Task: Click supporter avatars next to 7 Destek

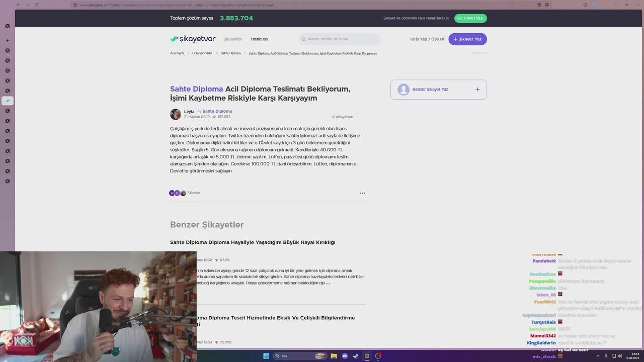Action: pos(177,193)
